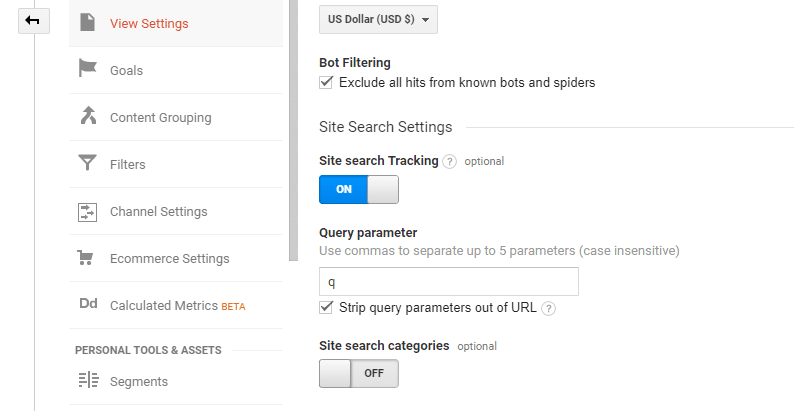
Task: Uncheck Exclude all hits from known bots
Action: (326, 82)
